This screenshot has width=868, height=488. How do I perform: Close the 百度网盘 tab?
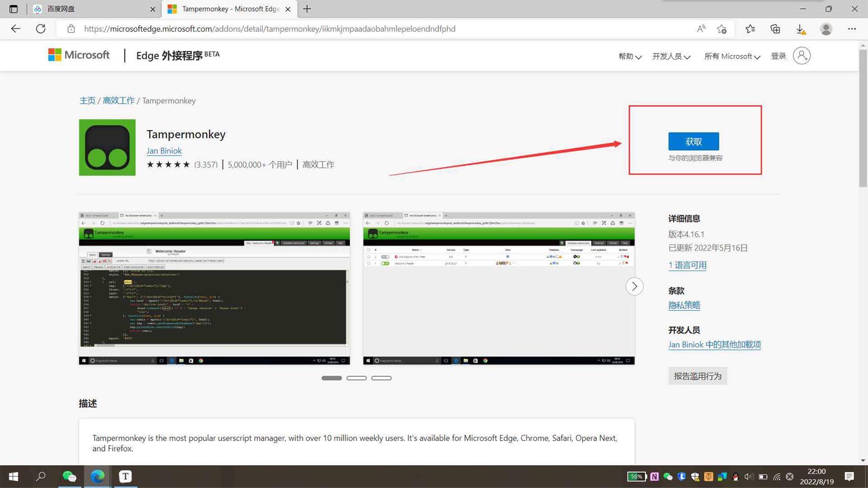pos(153,9)
